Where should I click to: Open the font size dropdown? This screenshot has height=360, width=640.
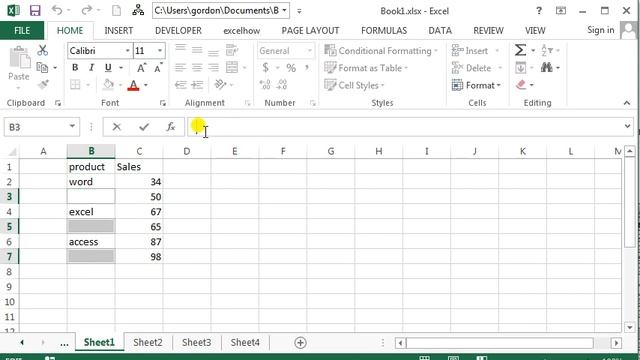(160, 51)
